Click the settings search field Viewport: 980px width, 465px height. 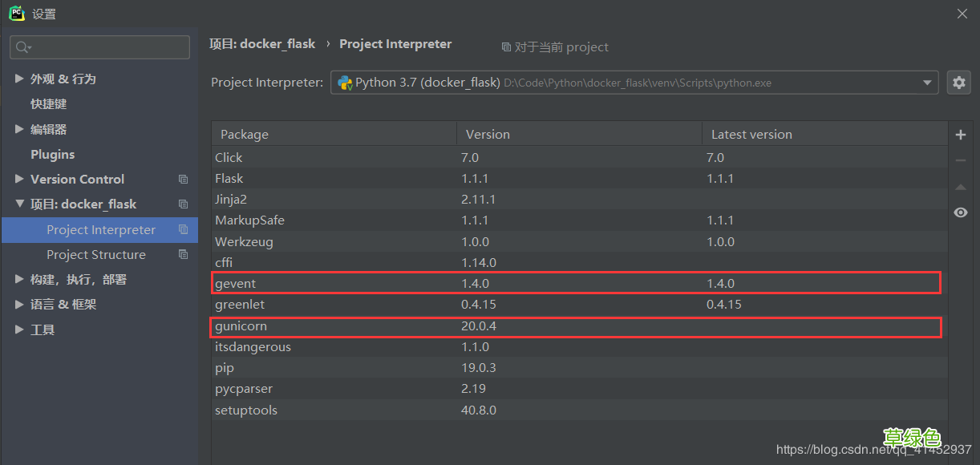(x=100, y=47)
